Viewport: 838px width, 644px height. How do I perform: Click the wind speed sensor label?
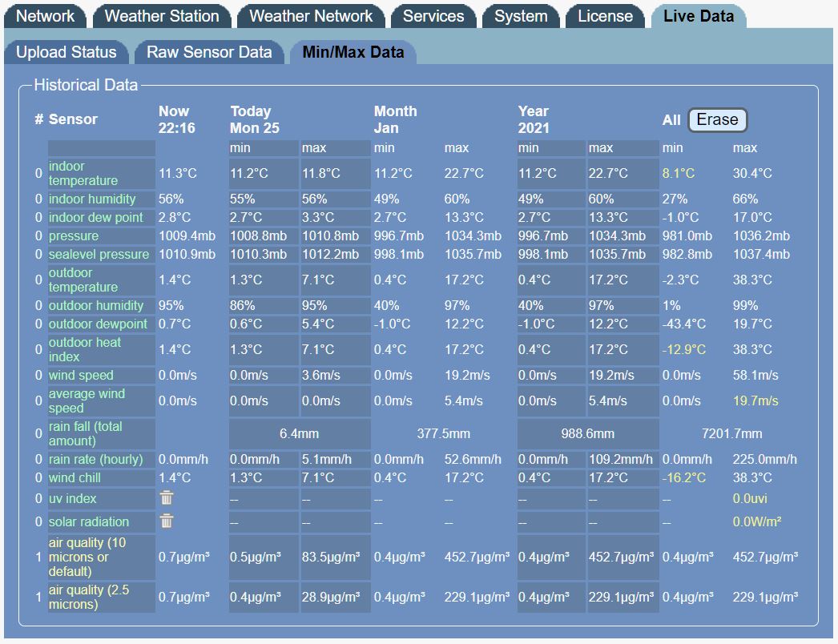[x=81, y=375]
